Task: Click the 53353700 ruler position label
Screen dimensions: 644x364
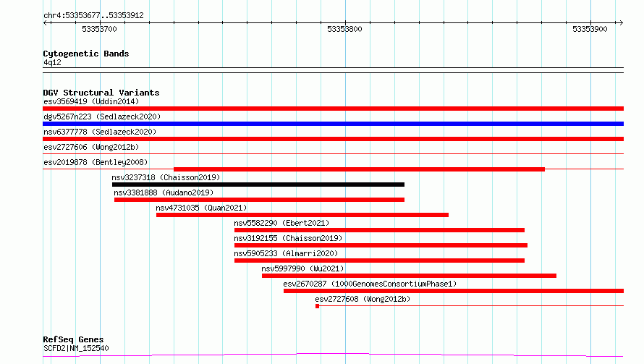Action: (x=99, y=29)
